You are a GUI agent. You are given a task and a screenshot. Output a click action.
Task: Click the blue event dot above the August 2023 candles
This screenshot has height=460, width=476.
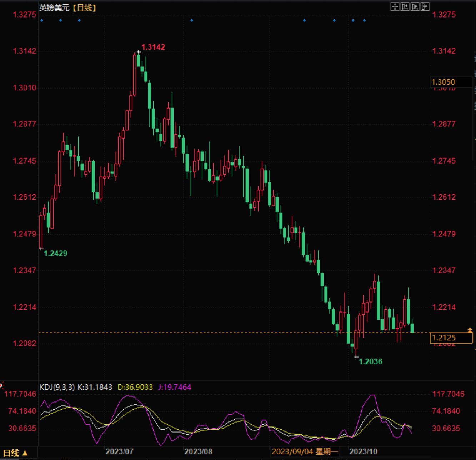[192, 20]
